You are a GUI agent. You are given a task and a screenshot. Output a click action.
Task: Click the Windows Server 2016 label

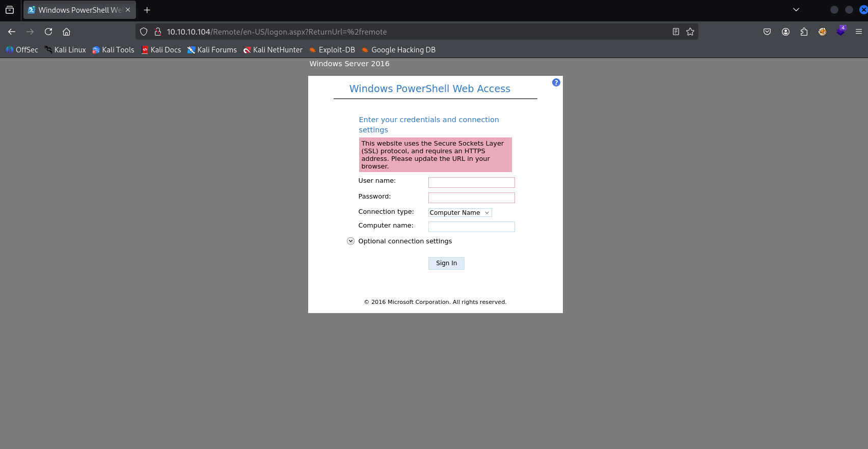349,64
